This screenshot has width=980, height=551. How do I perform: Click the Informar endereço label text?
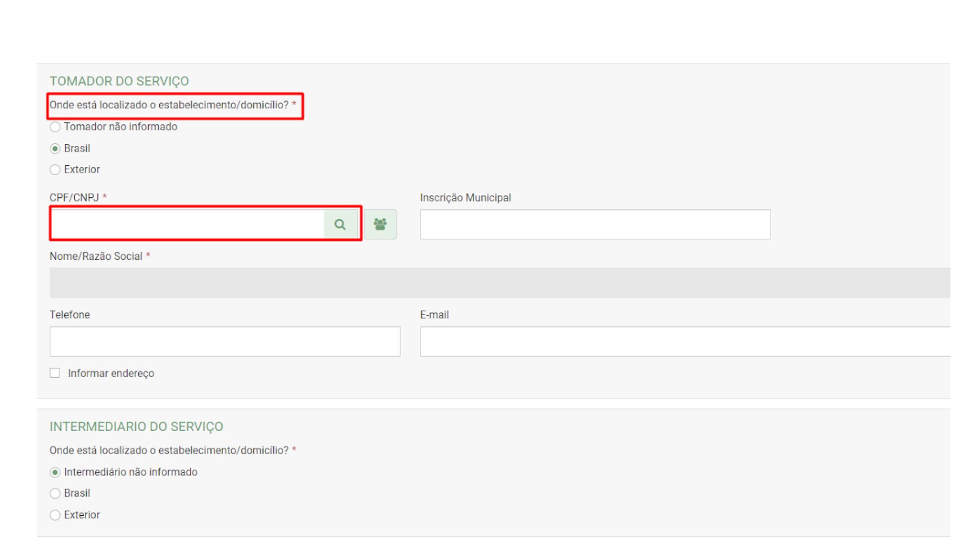click(111, 373)
